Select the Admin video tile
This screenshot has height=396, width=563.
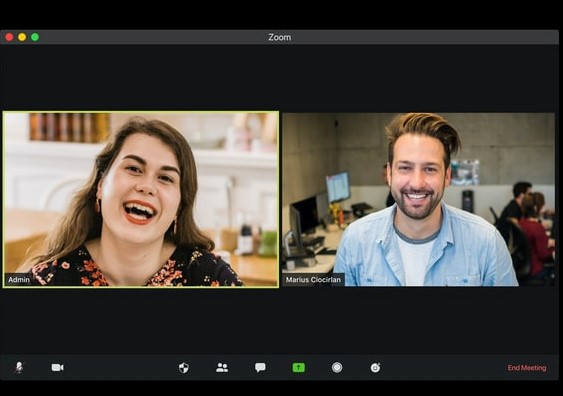tap(141, 199)
